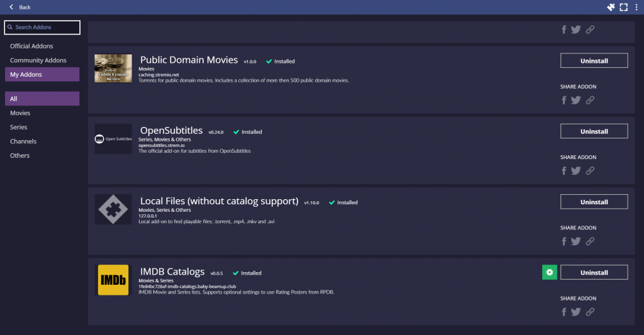Image resolution: width=644 pixels, height=335 pixels.
Task: Uninstall the OpenSubtitles addon
Action: click(594, 131)
